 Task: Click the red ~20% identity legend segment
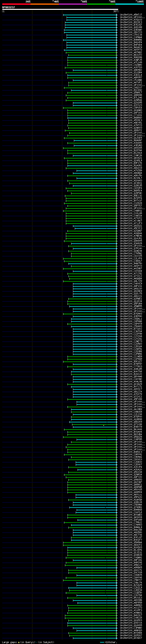[x=16, y=4]
